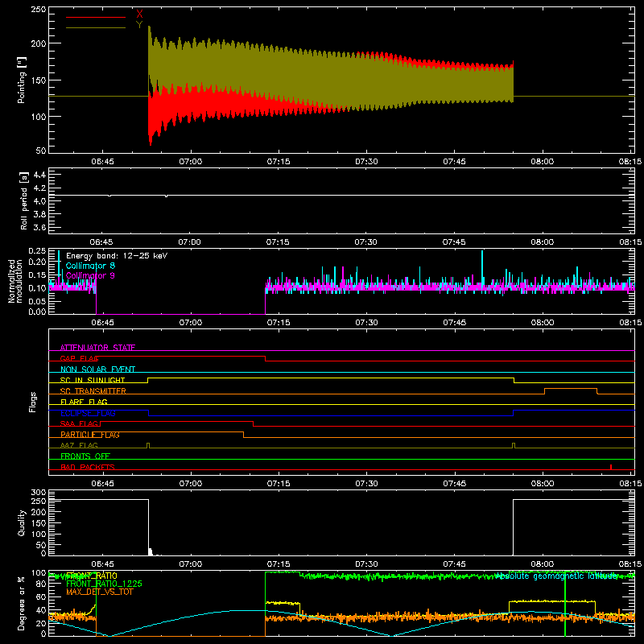The width and height of the screenshot is (644, 644).
Task: Click the 'Degrees or %' axis title
Action: pyautogui.click(x=22, y=603)
